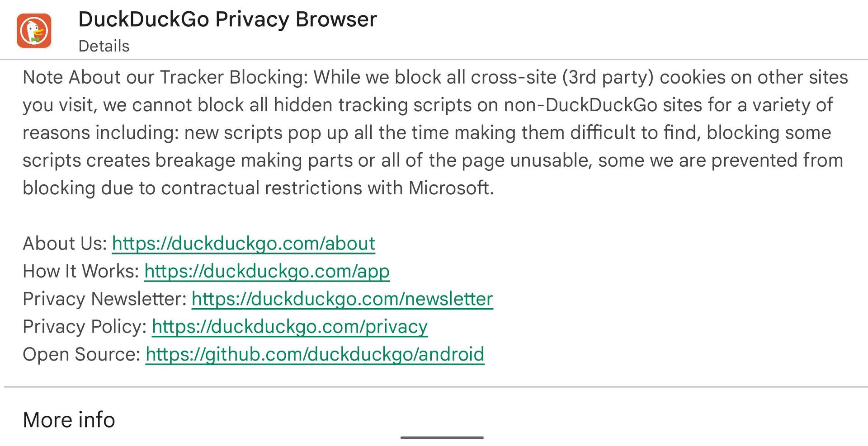
Task: Tap the bottom sheet drag handle
Action: tap(442, 437)
